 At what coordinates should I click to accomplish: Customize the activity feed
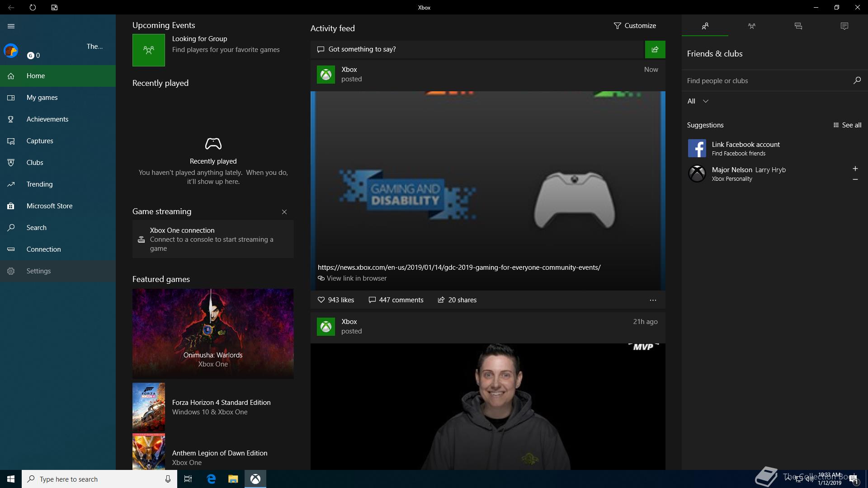(x=635, y=26)
